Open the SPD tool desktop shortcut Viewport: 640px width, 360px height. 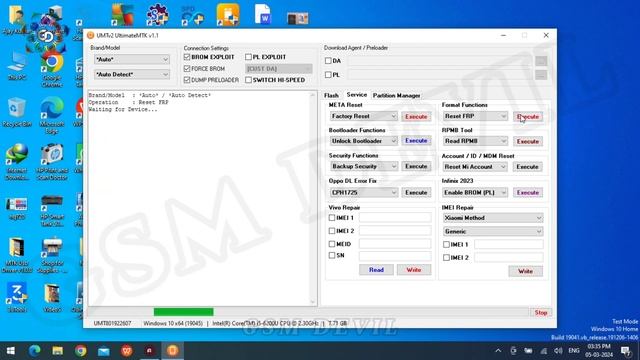click(x=192, y=16)
